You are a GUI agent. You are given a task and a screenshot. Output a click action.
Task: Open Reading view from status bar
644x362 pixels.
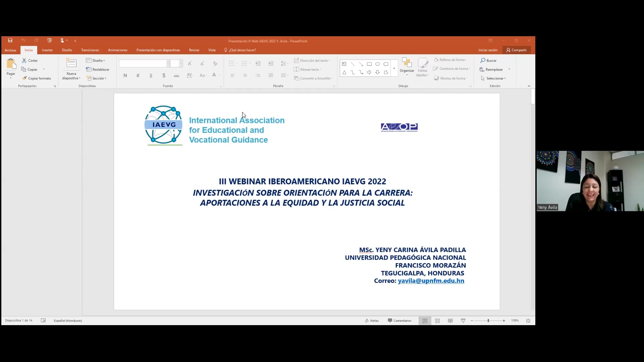(x=450, y=321)
